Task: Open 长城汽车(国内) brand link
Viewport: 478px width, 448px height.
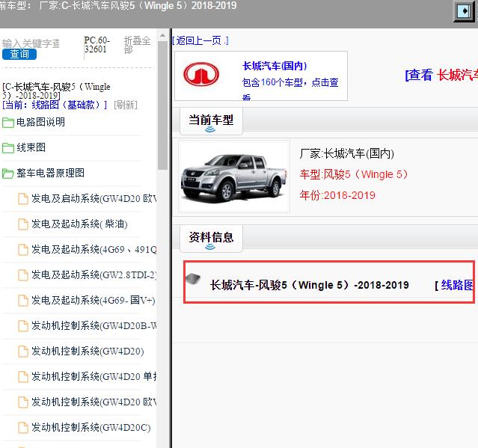Action: 275,66
